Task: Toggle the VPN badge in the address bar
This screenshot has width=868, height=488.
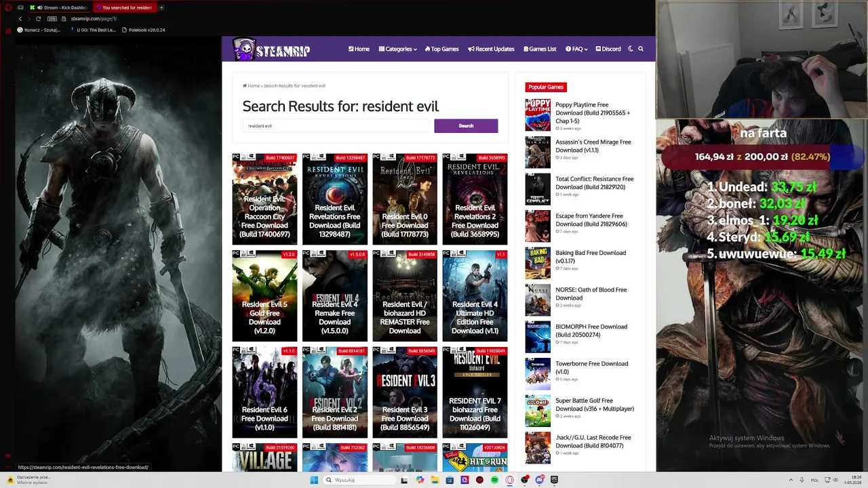Action: (x=52, y=19)
